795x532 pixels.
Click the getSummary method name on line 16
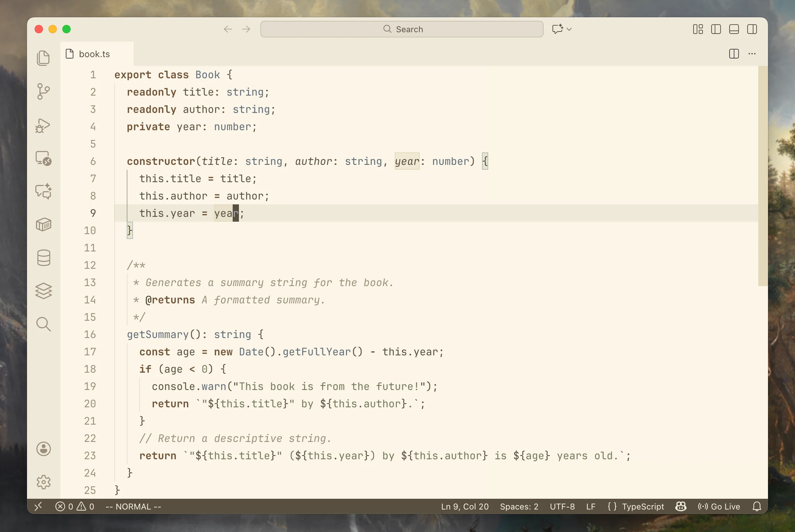pos(158,334)
